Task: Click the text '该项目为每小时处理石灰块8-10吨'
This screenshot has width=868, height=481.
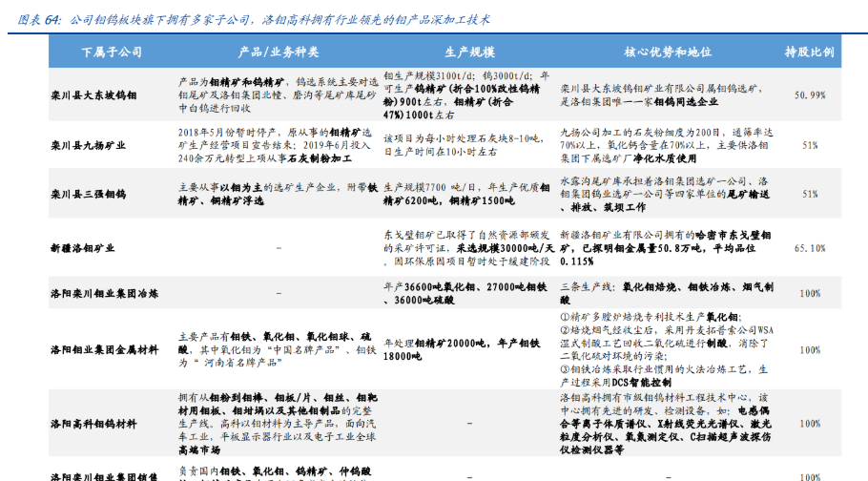Action: coord(464,138)
